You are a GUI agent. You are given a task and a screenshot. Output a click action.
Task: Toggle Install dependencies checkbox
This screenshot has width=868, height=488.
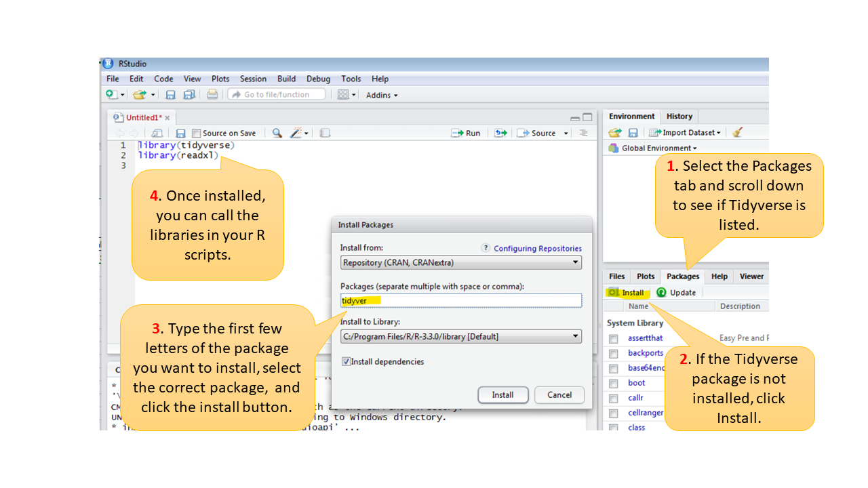(346, 362)
